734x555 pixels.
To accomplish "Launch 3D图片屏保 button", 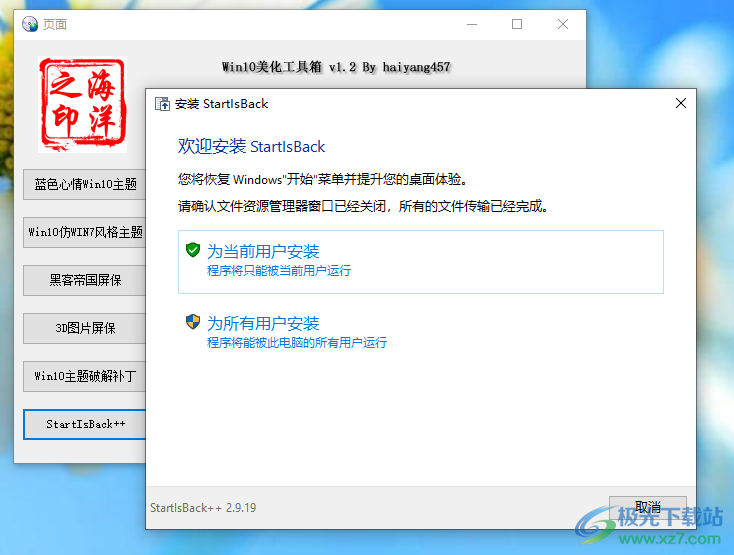I will point(85,329).
